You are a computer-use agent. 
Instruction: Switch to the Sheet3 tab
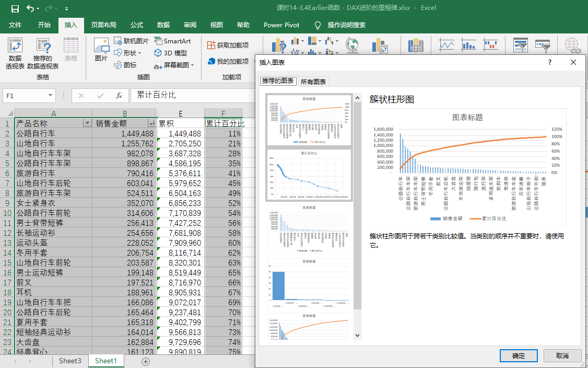tap(70, 361)
